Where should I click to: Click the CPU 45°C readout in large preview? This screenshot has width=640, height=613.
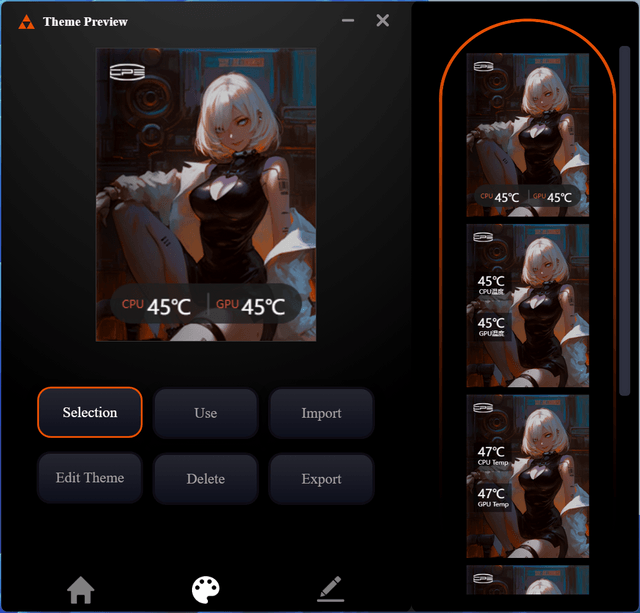[157, 306]
